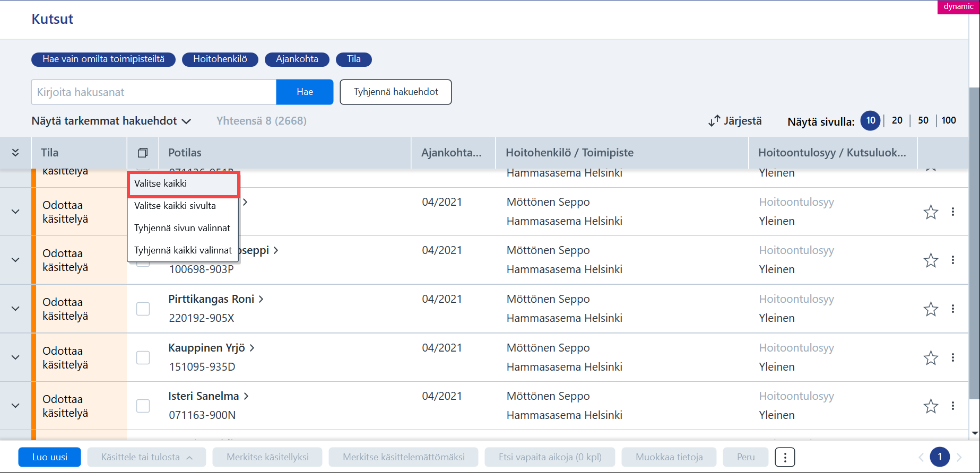Select Isteri Sanelma row checkbox
This screenshot has height=473, width=980.
click(x=143, y=406)
